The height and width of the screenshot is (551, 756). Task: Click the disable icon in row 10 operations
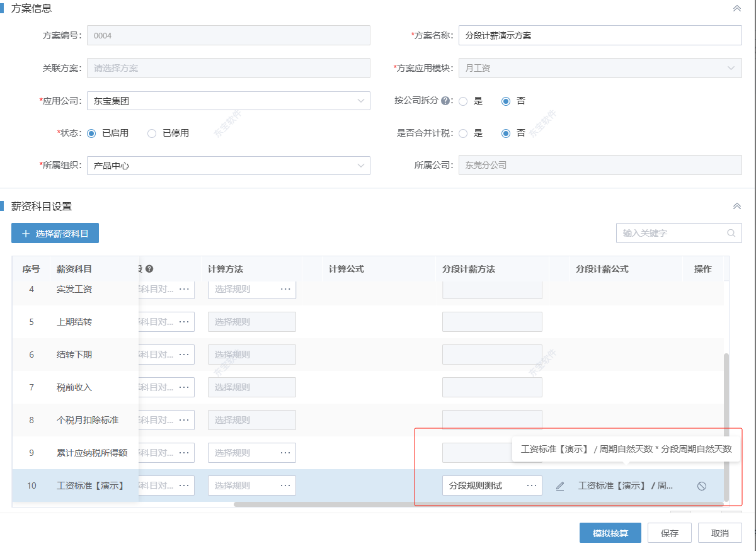click(701, 486)
